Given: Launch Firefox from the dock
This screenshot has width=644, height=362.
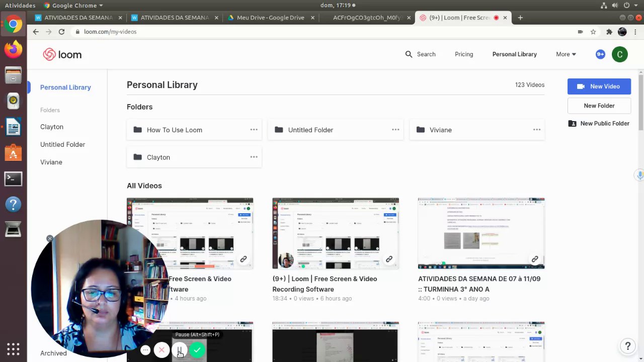Looking at the screenshot, I should tap(13, 49).
